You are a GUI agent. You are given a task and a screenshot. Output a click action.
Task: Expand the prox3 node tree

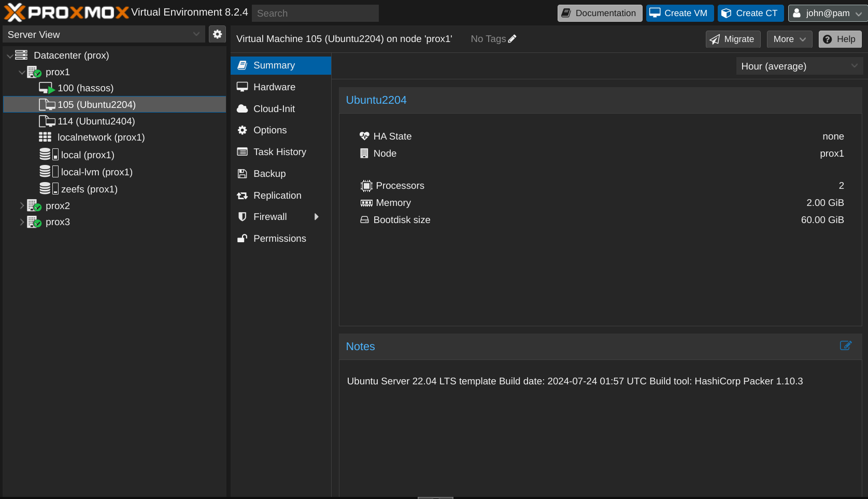coord(22,222)
